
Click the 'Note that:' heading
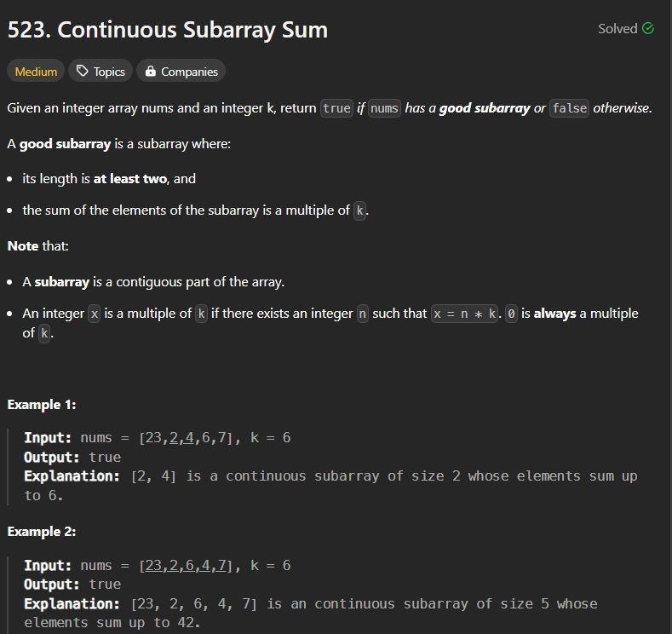point(38,245)
